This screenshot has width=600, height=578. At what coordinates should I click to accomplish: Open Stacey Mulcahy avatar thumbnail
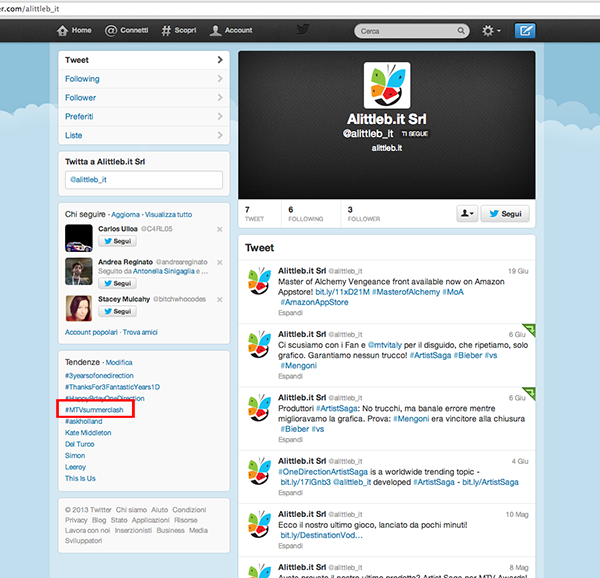coord(79,308)
